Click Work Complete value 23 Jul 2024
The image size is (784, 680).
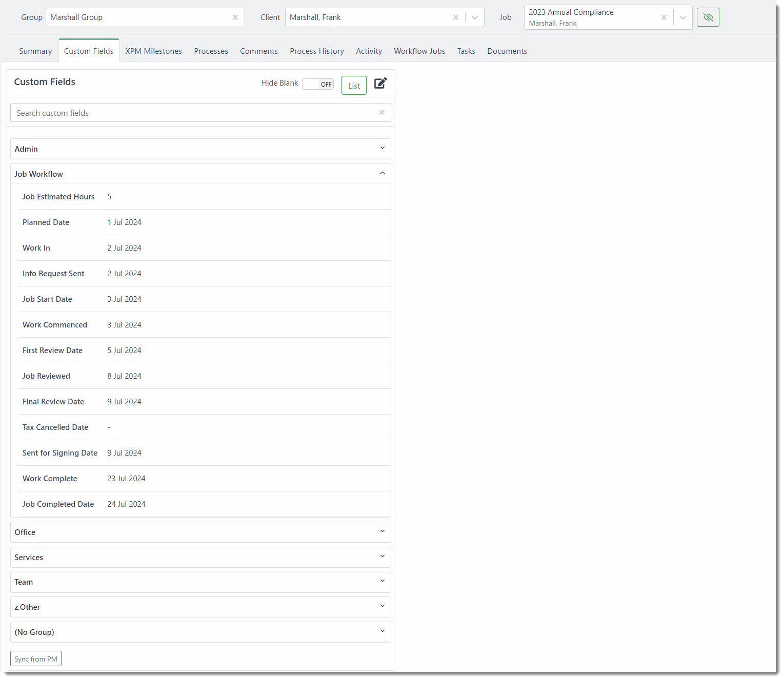[x=126, y=479]
